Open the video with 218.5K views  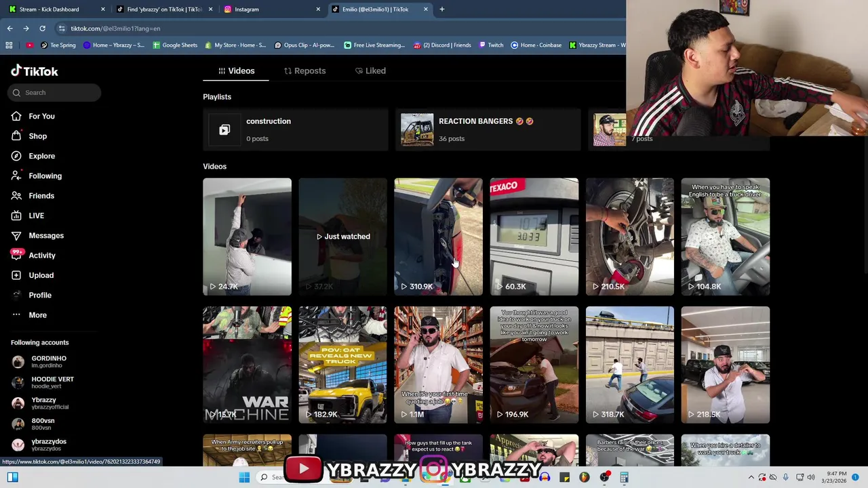[x=725, y=365]
